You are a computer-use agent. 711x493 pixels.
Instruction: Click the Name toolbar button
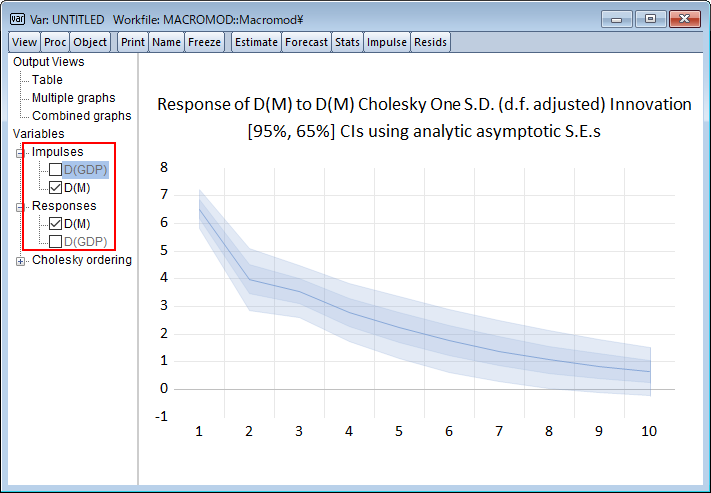[x=166, y=42]
